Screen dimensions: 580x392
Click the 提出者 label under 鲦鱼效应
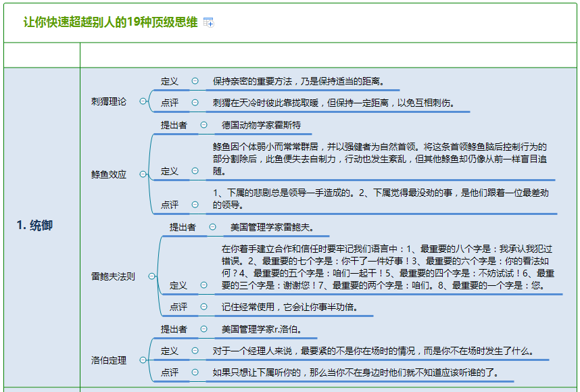[174, 125]
